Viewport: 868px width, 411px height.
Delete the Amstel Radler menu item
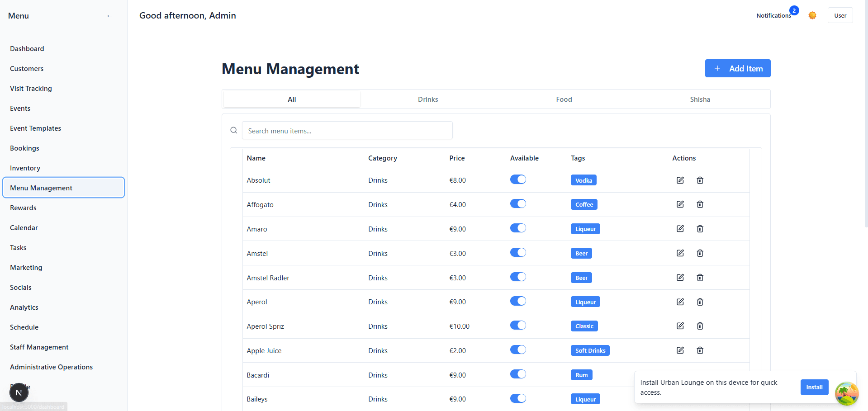pos(700,278)
